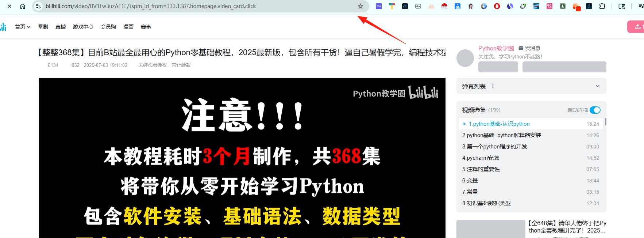This screenshot has width=644, height=238.
Task: View site information icon in address bar
Action: (38, 6)
